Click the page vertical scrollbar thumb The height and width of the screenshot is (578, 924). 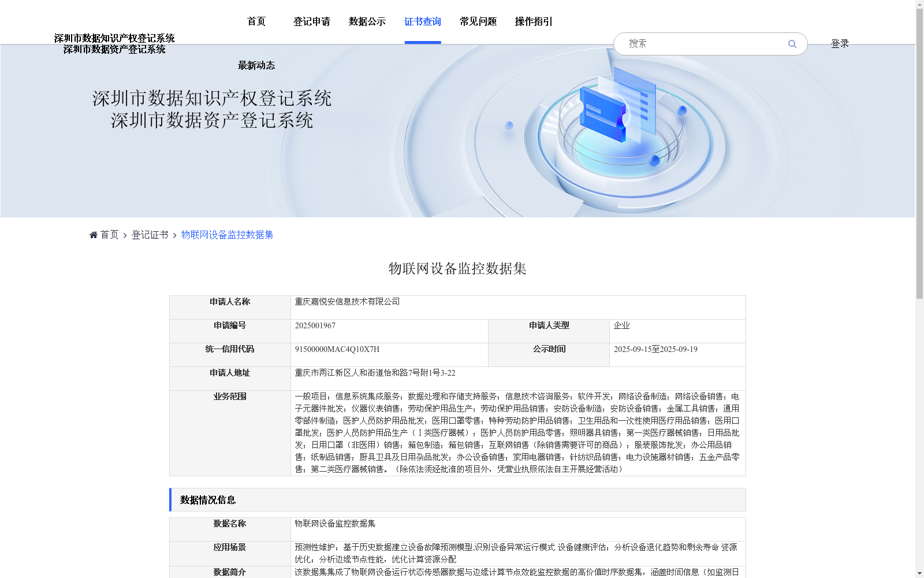pos(919,154)
